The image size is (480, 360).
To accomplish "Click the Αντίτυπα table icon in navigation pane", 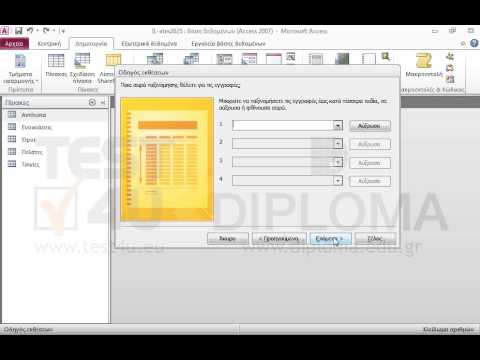I will click(x=12, y=115).
